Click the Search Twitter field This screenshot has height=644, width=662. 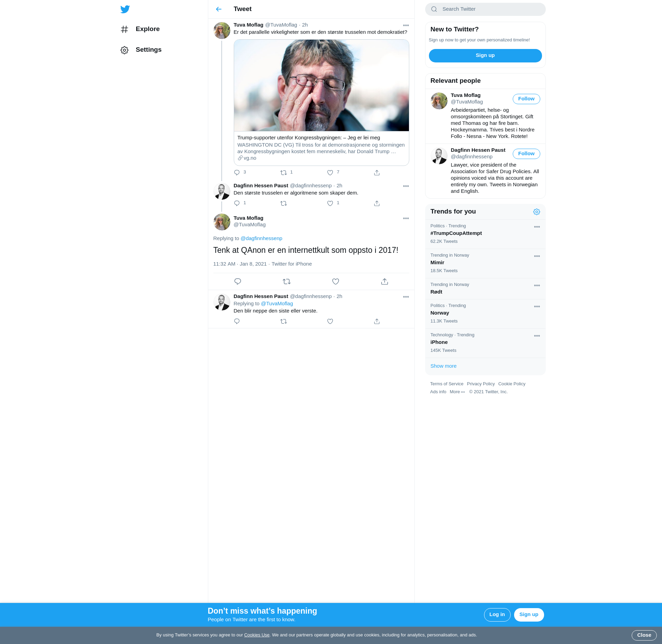click(485, 9)
